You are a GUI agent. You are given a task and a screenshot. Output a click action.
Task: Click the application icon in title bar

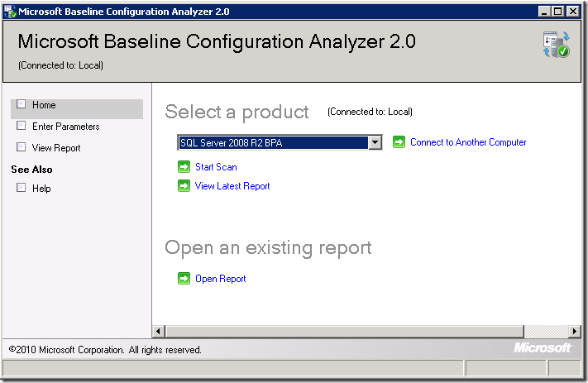pos(10,12)
